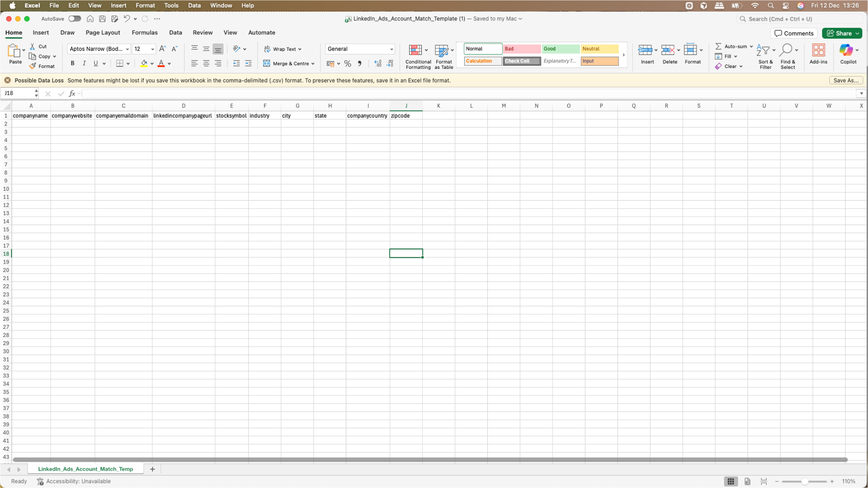Click the Home icon in title bar
Image resolution: width=868 pixels, height=488 pixels.
[90, 19]
